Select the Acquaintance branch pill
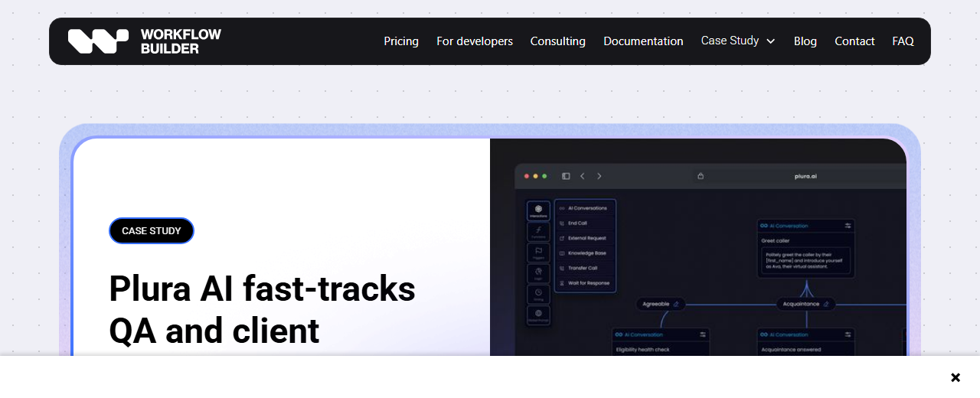The image size is (980, 398). click(806, 304)
